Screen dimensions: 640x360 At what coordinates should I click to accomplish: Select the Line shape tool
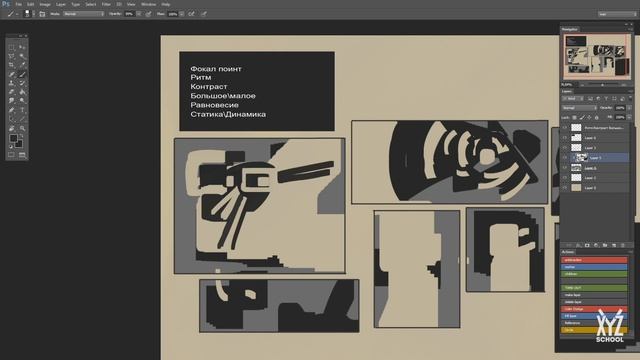click(x=22, y=119)
